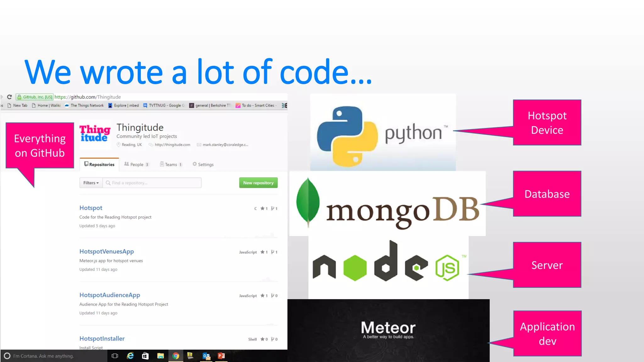The image size is (644, 362).
Task: Click the Find a repository search field
Action: point(152,183)
